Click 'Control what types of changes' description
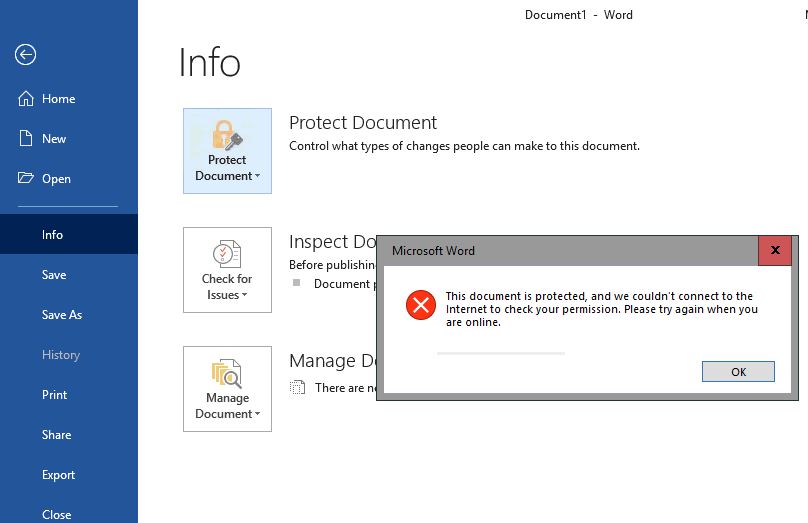Viewport: 808px width, 523px height. (464, 146)
